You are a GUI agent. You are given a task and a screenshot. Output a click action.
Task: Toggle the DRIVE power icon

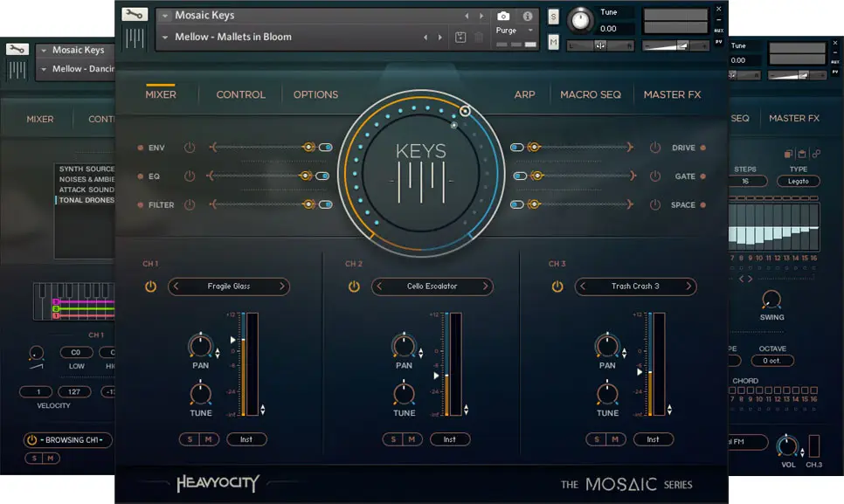[x=654, y=148]
